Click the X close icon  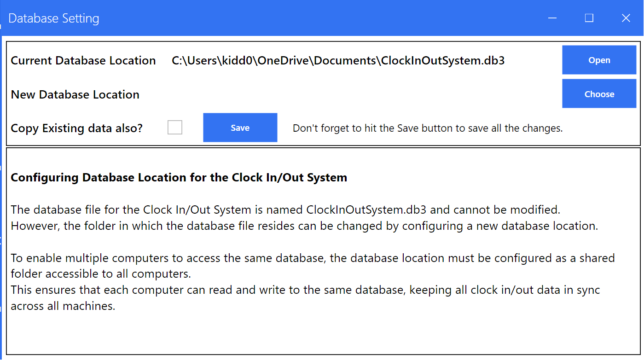click(626, 18)
